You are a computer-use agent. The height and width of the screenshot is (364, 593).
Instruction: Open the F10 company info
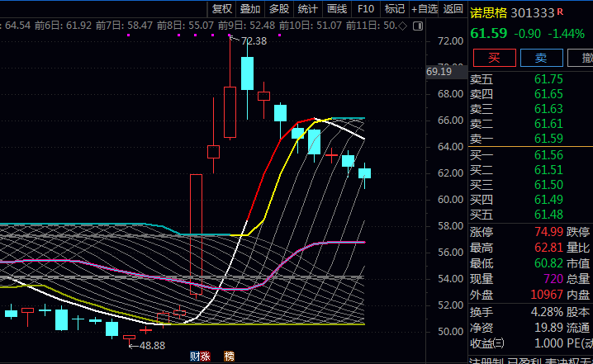366,9
